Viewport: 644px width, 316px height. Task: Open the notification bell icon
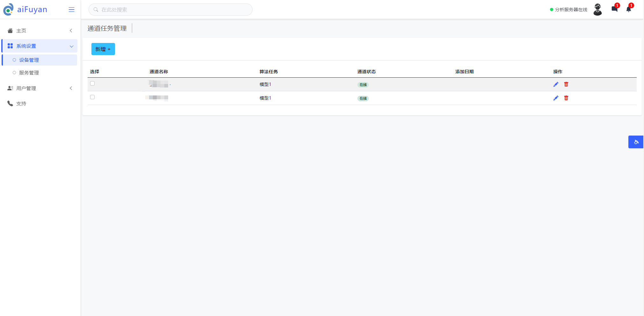(x=629, y=9)
